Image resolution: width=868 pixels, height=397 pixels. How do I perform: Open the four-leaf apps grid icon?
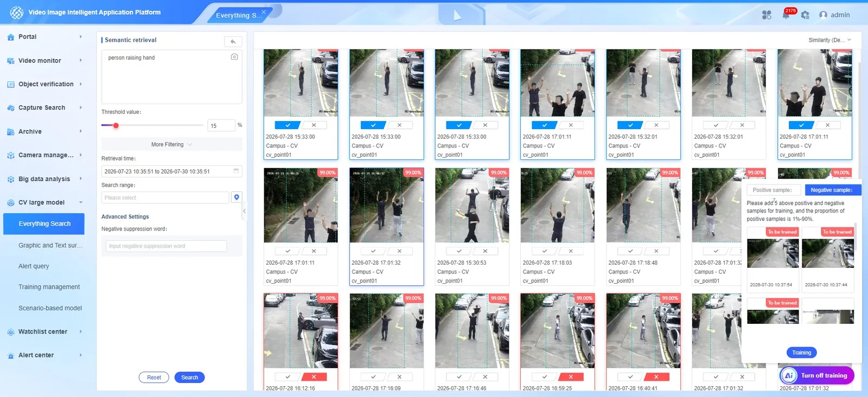tap(767, 15)
